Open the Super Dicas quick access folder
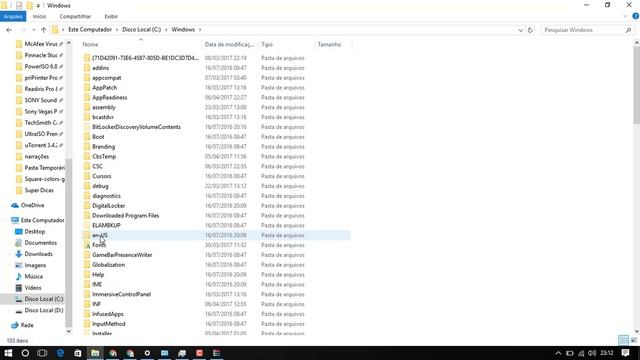640x360 pixels. point(39,190)
